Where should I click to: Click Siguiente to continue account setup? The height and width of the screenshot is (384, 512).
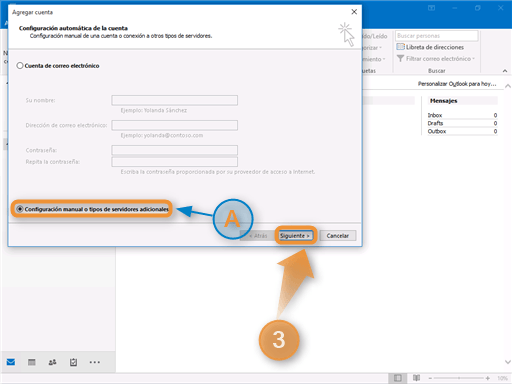[295, 236]
